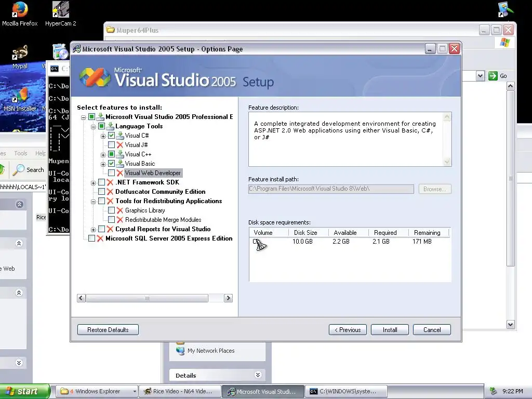The width and height of the screenshot is (532, 399).
Task: Expand the Visual Basic tree node
Action: point(103,164)
